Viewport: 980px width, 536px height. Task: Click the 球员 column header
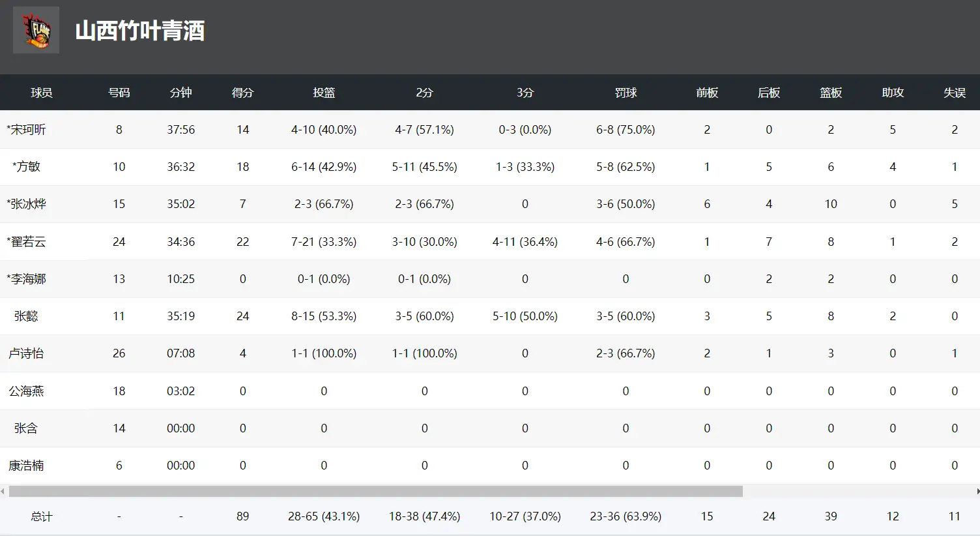(x=41, y=93)
